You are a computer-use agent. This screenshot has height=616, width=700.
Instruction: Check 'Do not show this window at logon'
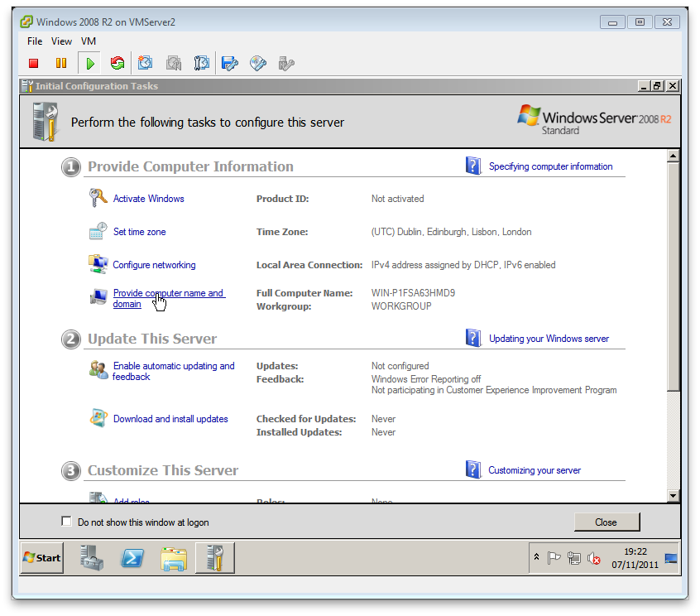(x=67, y=522)
